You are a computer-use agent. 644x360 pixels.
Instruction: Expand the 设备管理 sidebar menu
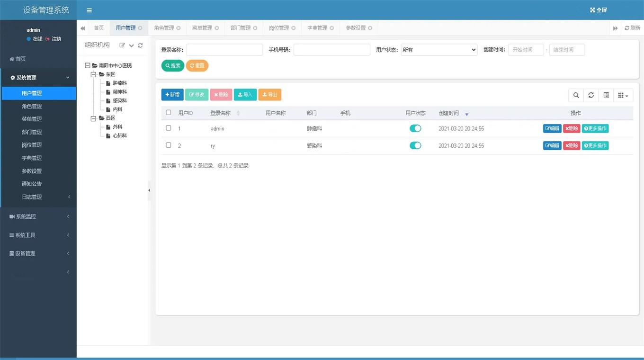click(x=38, y=253)
